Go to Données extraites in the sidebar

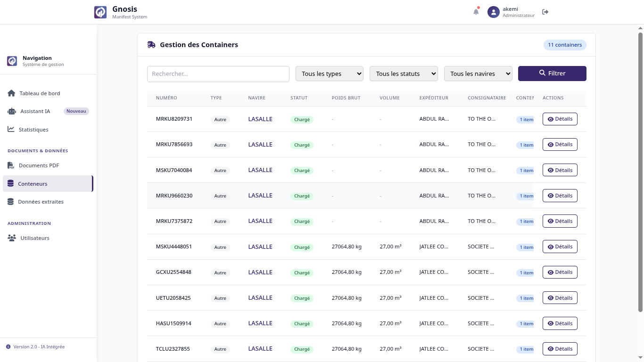point(41,202)
